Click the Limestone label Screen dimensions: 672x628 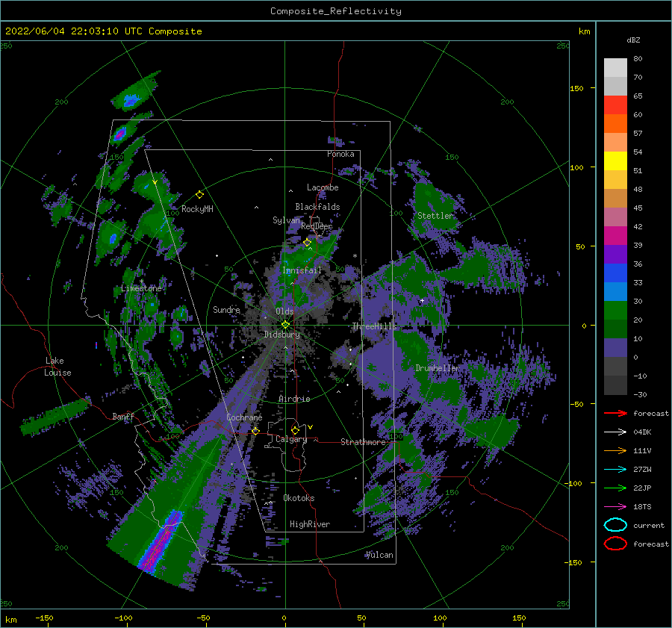coord(141,288)
